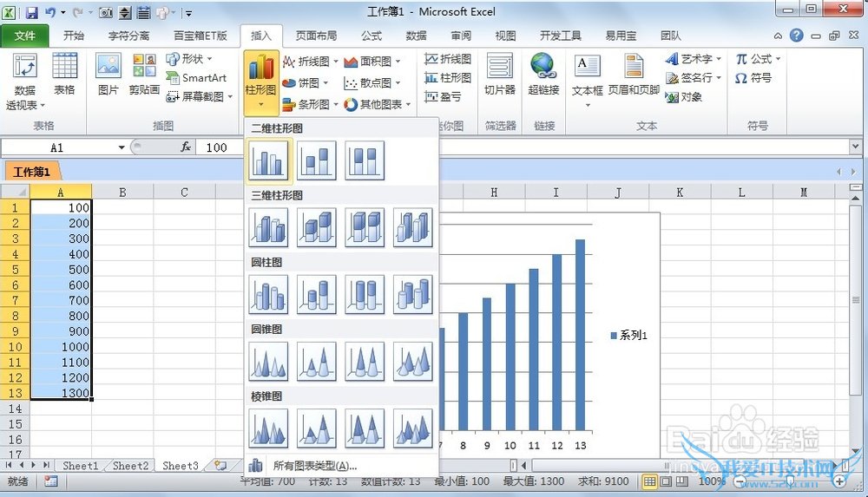Screen dimensions: 868x497
Task: Insert clip art (剪贴画)
Action: point(144,75)
